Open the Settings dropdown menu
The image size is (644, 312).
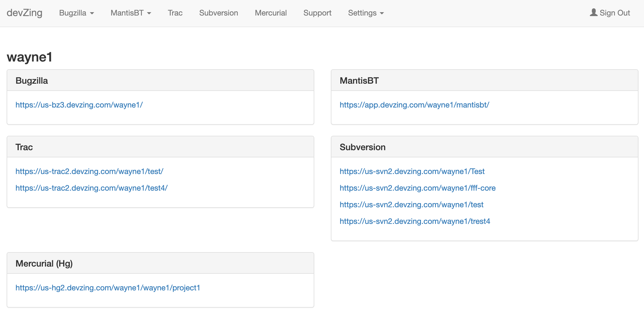pos(366,13)
